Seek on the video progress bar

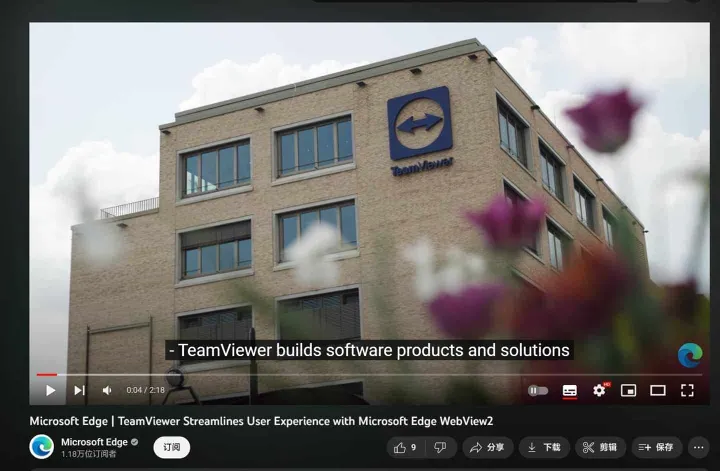tap(369, 375)
